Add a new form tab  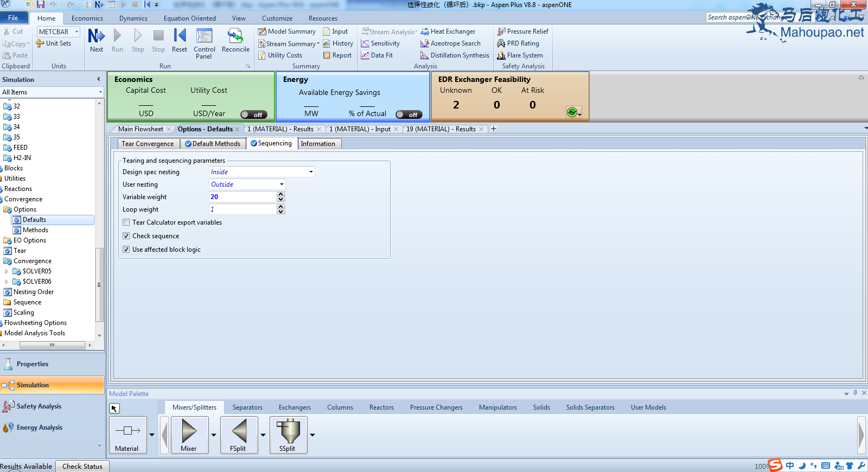click(x=494, y=129)
